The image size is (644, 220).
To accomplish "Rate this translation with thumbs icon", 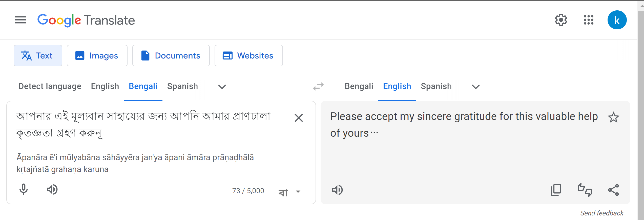I will point(585,190).
